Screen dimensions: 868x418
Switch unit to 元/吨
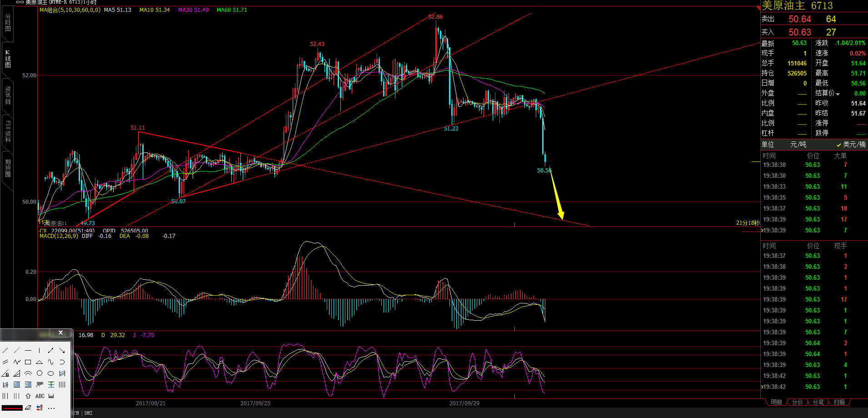798,145
